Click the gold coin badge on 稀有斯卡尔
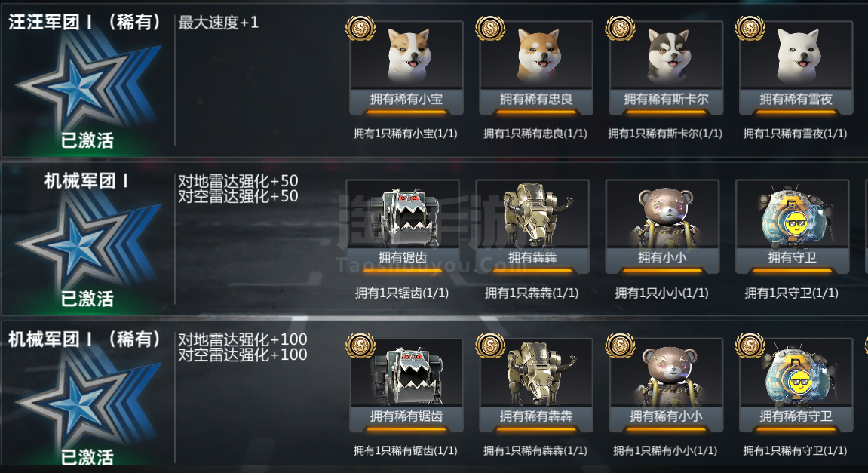Viewport: 868px width, 473px height. tap(620, 27)
